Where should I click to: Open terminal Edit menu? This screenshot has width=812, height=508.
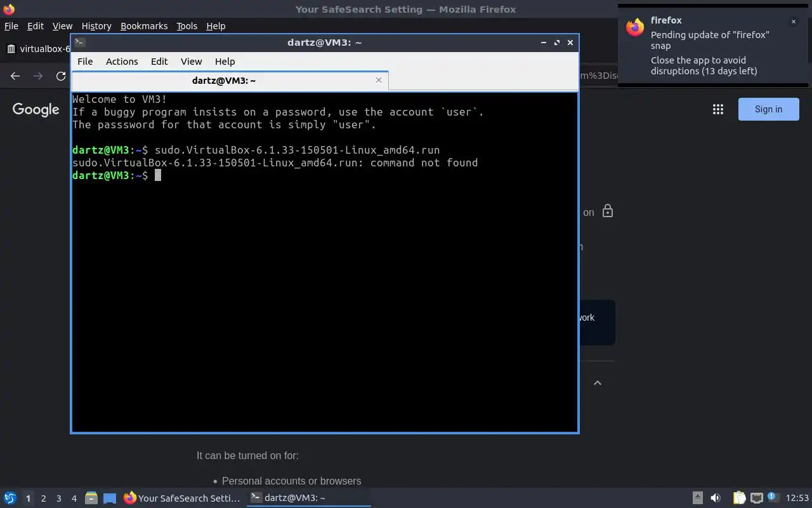coord(159,62)
